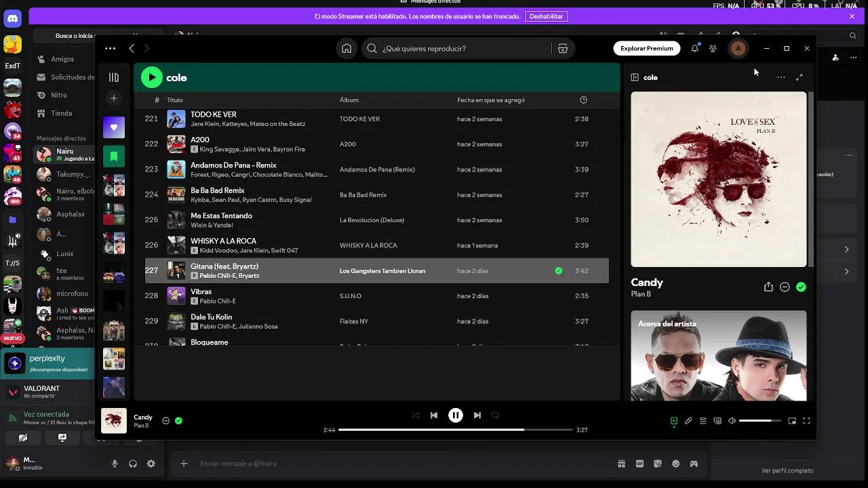The height and width of the screenshot is (488, 868).
Task: Toggle repeat in the player controls
Action: point(495,415)
